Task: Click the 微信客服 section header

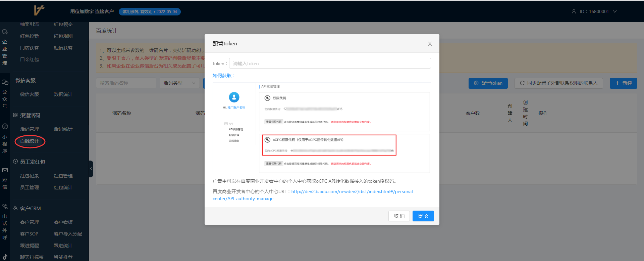Action: pos(25,81)
